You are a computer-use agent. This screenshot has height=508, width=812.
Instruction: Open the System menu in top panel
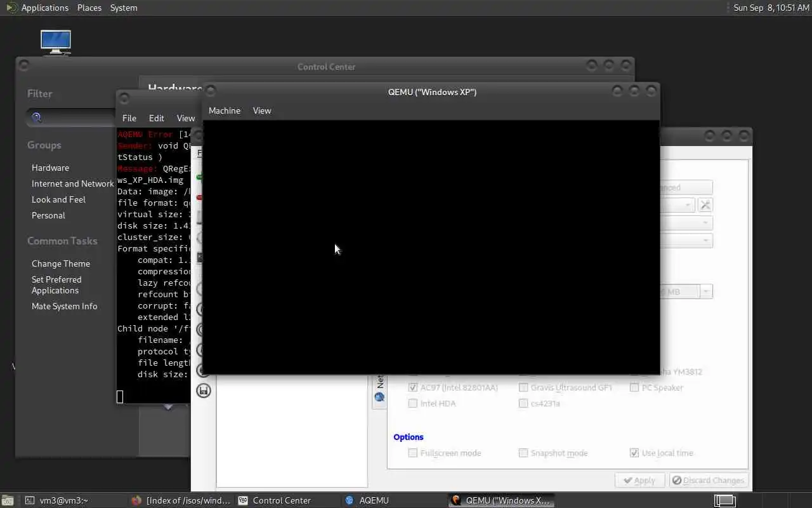(x=124, y=8)
